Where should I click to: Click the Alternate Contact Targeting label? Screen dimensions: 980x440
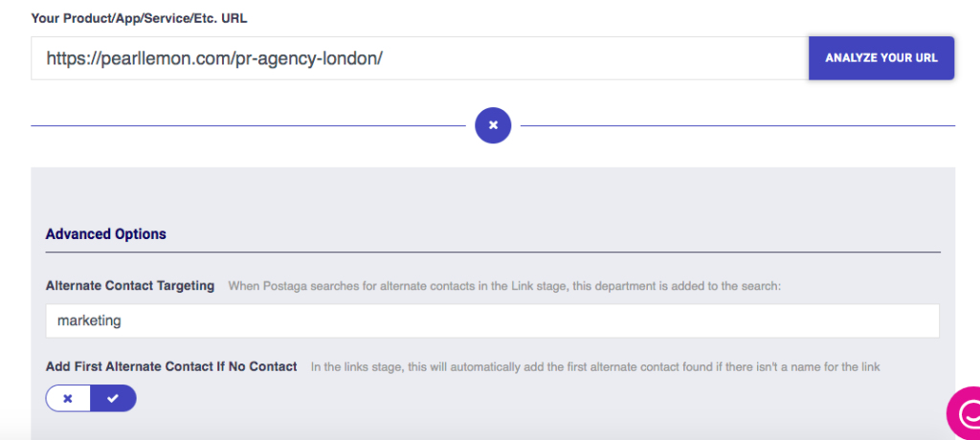[x=130, y=286]
